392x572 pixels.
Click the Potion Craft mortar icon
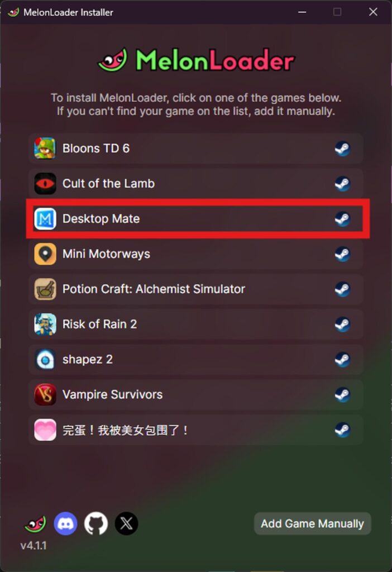click(45, 289)
